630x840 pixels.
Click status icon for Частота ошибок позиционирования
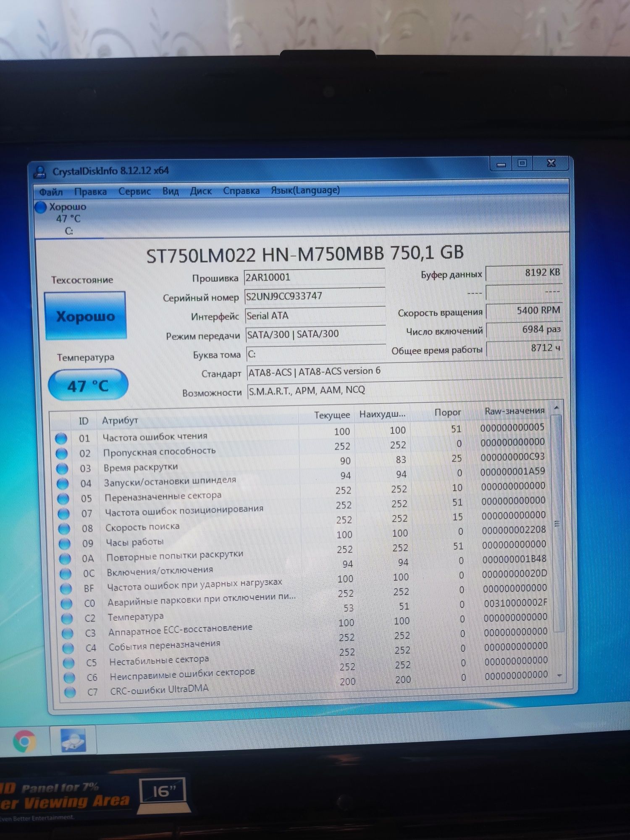tap(63, 514)
